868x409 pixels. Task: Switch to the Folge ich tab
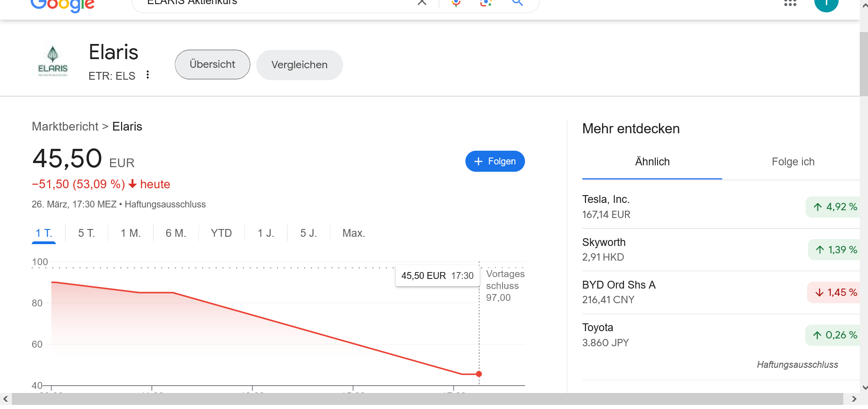point(793,162)
